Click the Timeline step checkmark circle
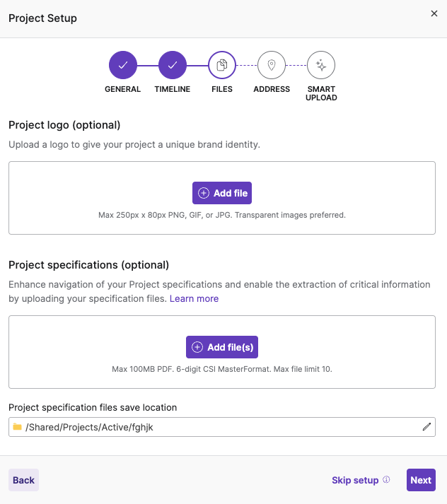The width and height of the screenshot is (447, 504). (x=173, y=65)
